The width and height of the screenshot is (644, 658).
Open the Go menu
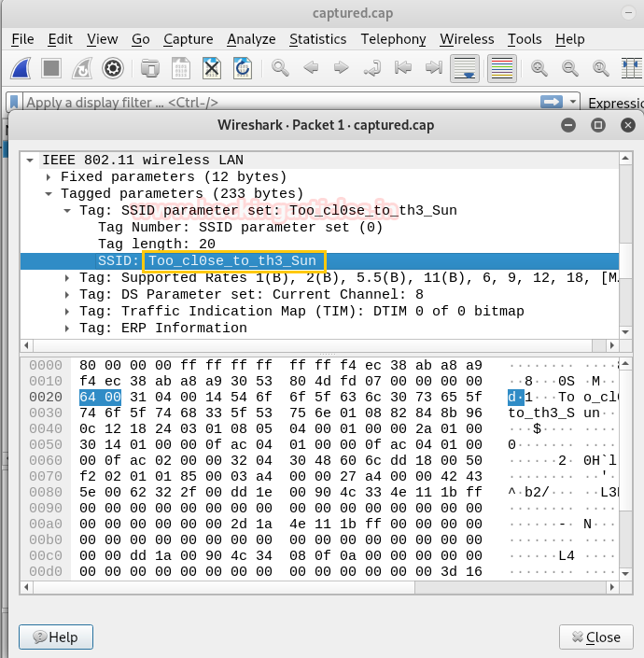(x=141, y=39)
